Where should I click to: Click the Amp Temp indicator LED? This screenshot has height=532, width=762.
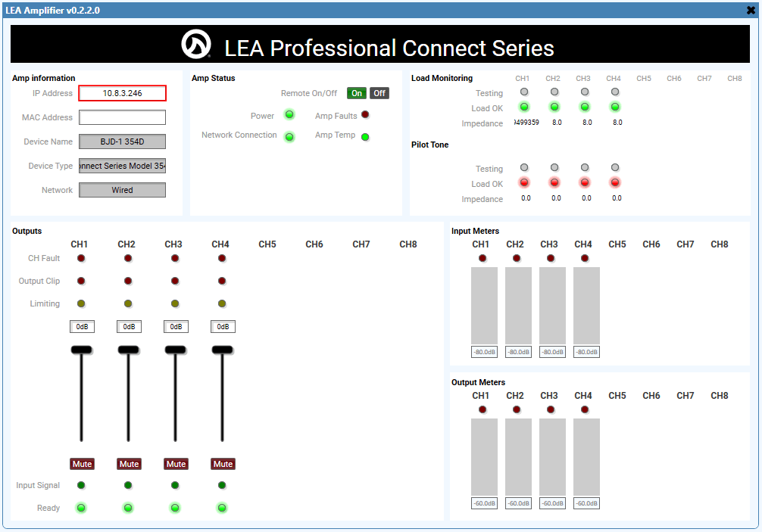[x=365, y=137]
